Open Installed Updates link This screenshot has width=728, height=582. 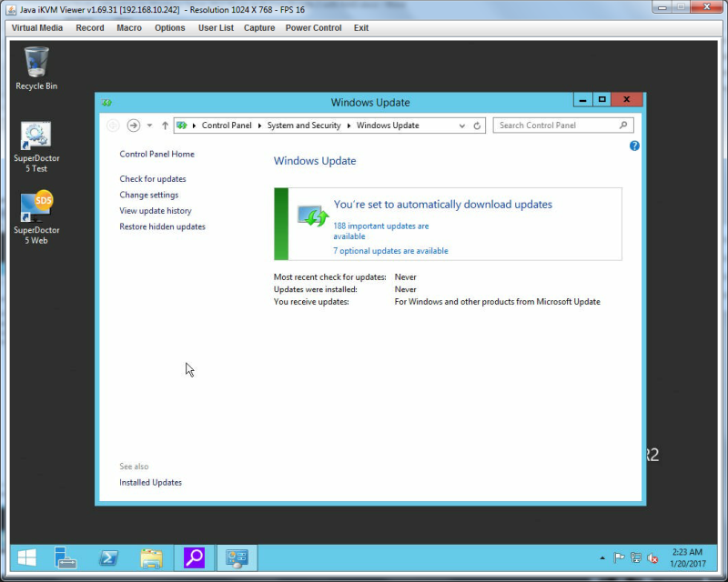pyautogui.click(x=150, y=483)
